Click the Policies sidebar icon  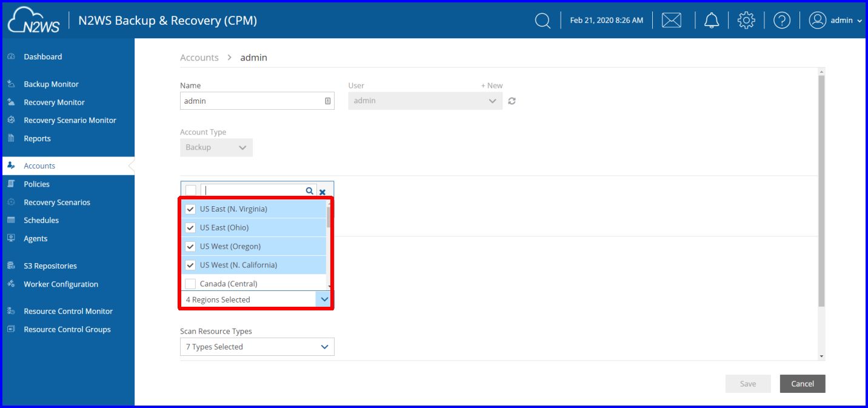click(x=11, y=184)
